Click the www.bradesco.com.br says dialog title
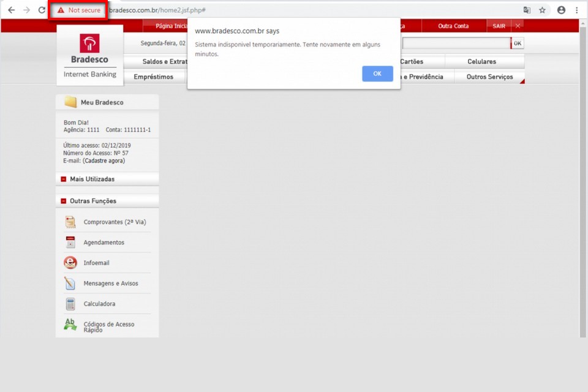The width and height of the screenshot is (588, 392). [x=237, y=31]
